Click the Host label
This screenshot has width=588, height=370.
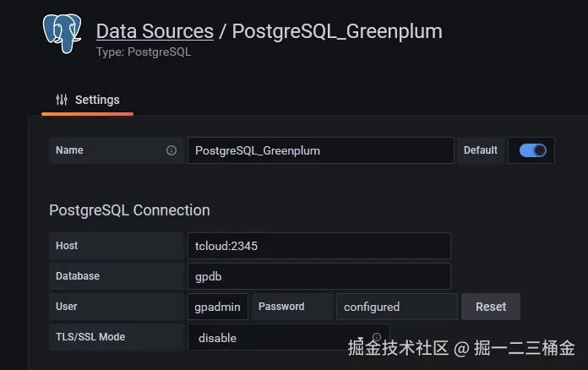(x=67, y=246)
